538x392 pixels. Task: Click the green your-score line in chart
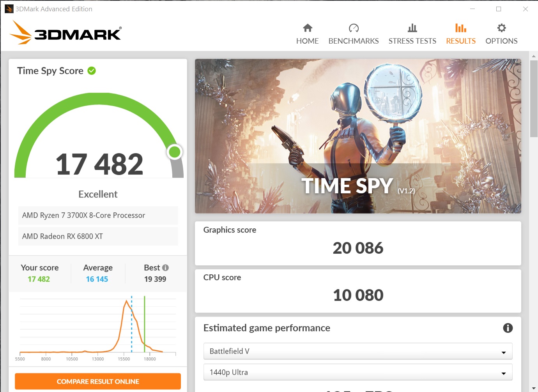(x=145, y=324)
